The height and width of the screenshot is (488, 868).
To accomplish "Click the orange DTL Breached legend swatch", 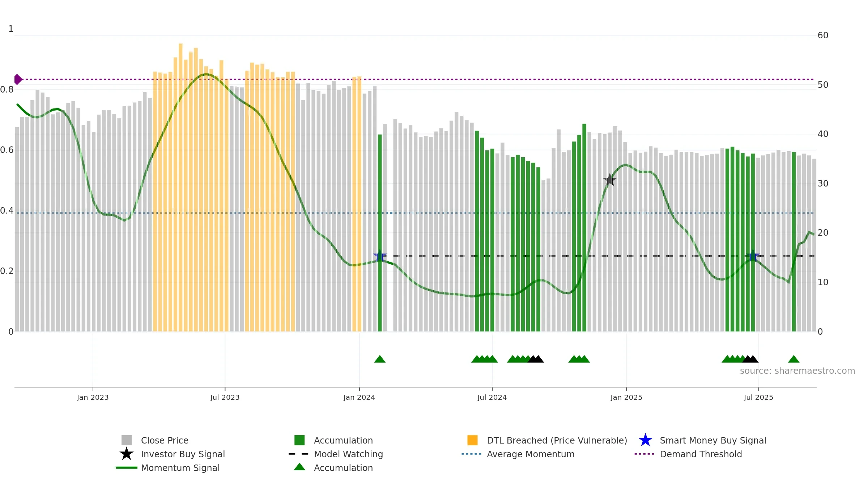I will coord(472,440).
